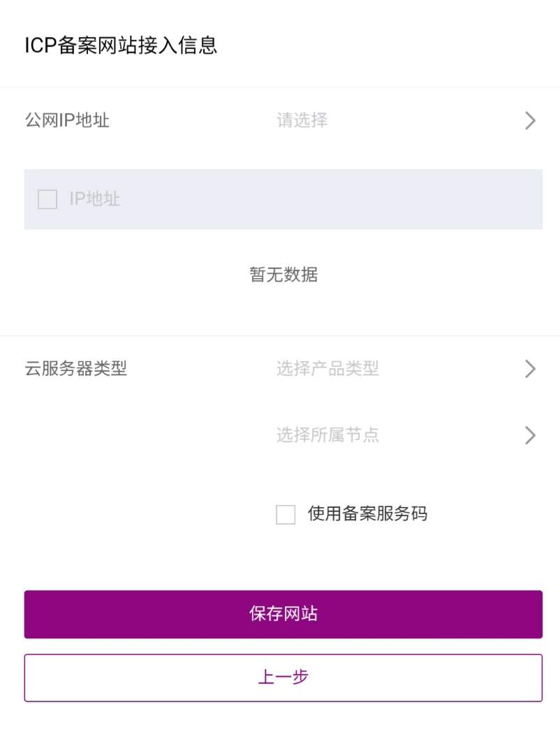Click the arrow icon next to 选择所属节点

530,436
